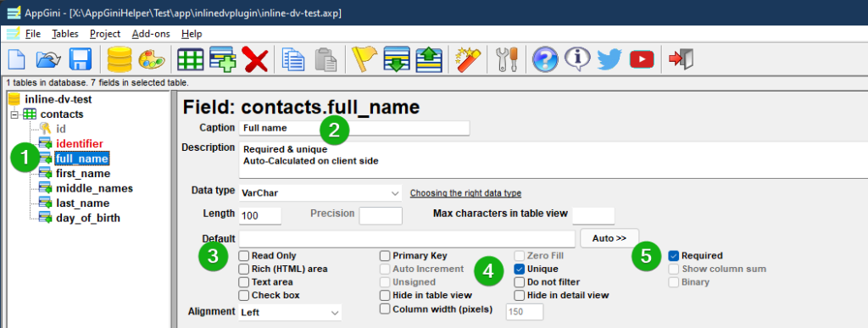Click the move field down icon
Viewport: 868px width, 328px height.
click(x=397, y=58)
